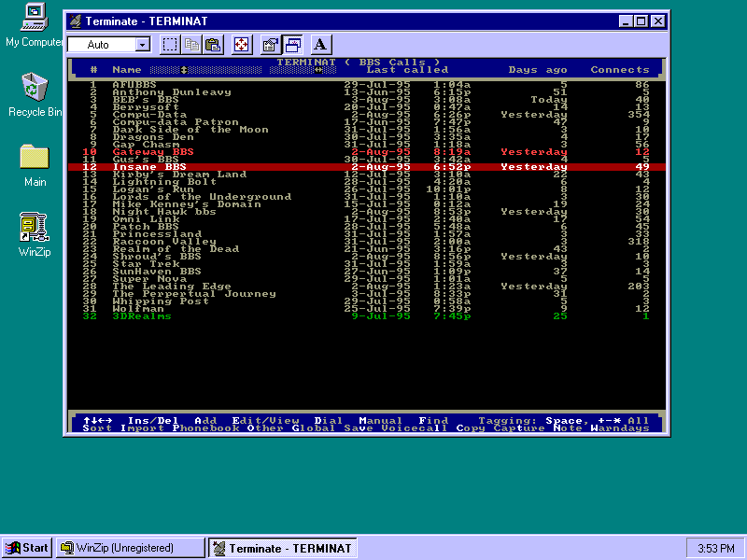The width and height of the screenshot is (747, 560).
Task: Select Dark Side of the Moon entry
Action: click(367, 130)
